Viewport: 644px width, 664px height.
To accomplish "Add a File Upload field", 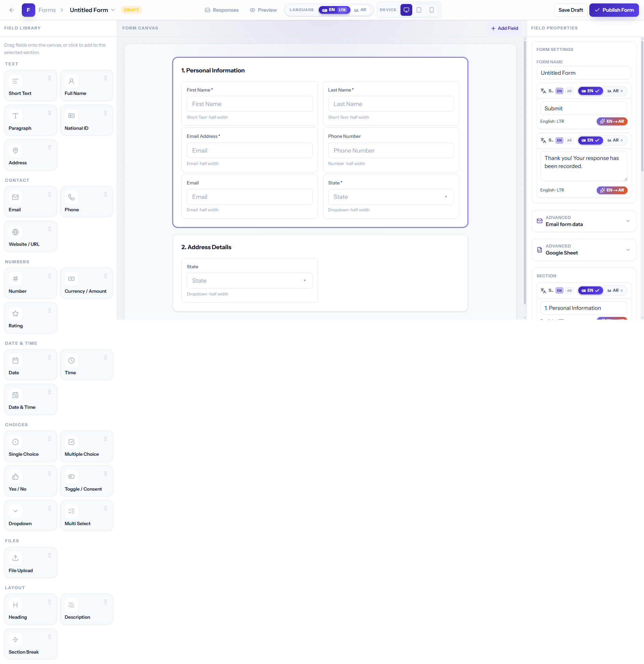I will [31, 563].
